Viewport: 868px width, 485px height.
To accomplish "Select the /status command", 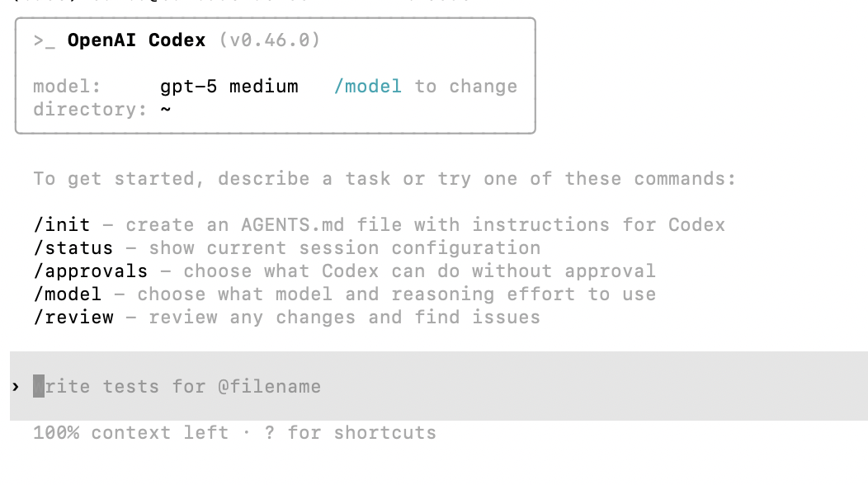I will point(73,248).
